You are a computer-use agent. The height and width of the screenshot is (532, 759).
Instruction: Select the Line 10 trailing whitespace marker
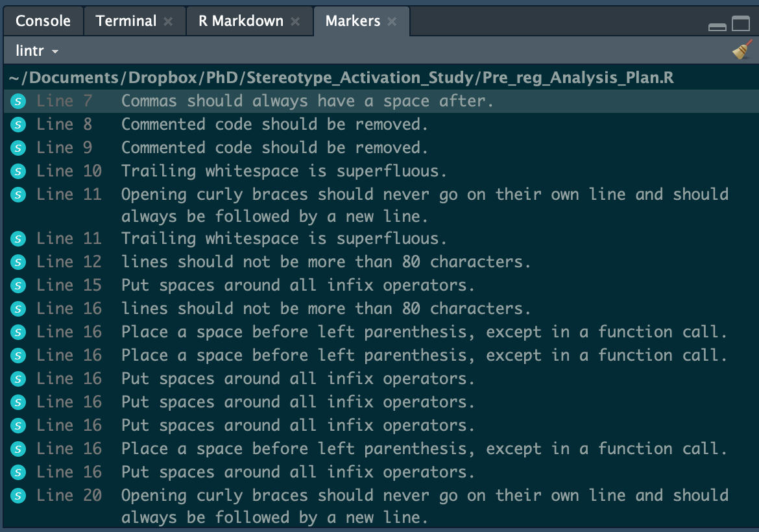click(x=259, y=171)
